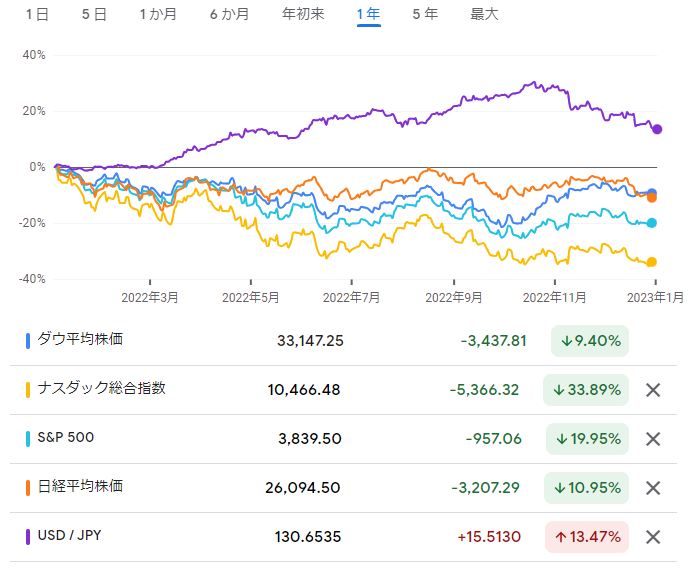This screenshot has width=695, height=569.
Task: Click the yellow endpoint dot on the chart
Action: (x=652, y=262)
